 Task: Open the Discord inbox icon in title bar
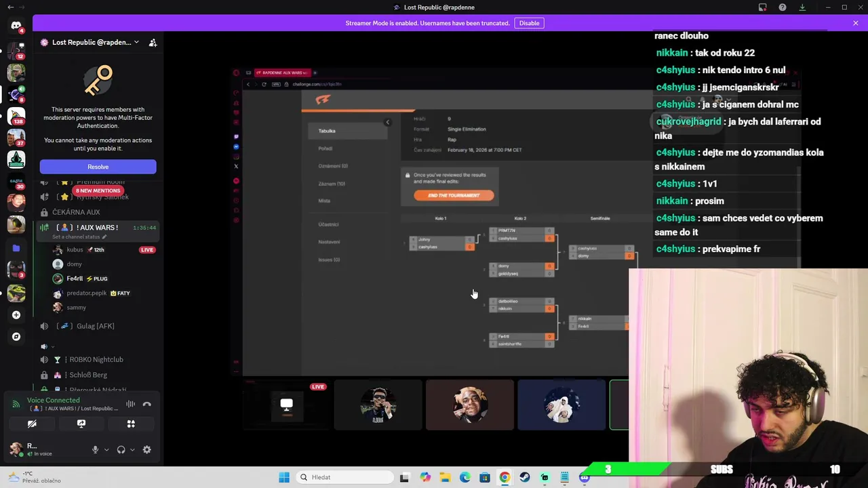pyautogui.click(x=762, y=7)
